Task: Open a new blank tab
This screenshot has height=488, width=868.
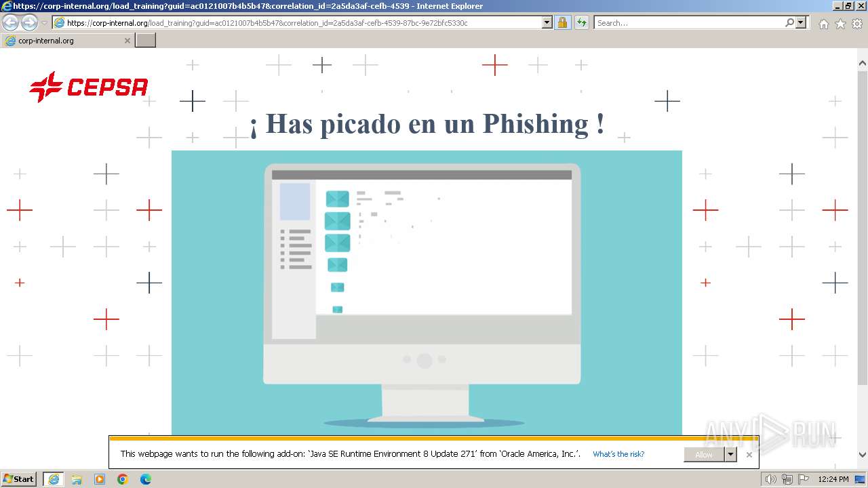Action: pyautogui.click(x=146, y=41)
